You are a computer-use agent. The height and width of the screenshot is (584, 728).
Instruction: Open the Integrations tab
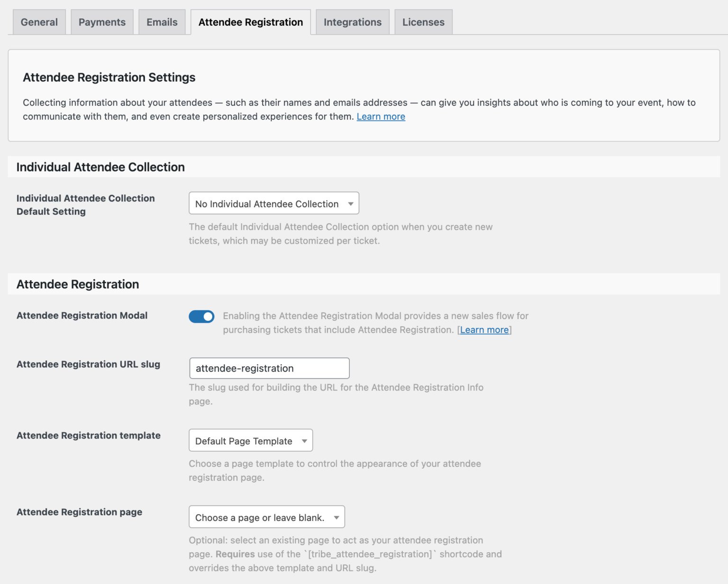click(x=352, y=22)
